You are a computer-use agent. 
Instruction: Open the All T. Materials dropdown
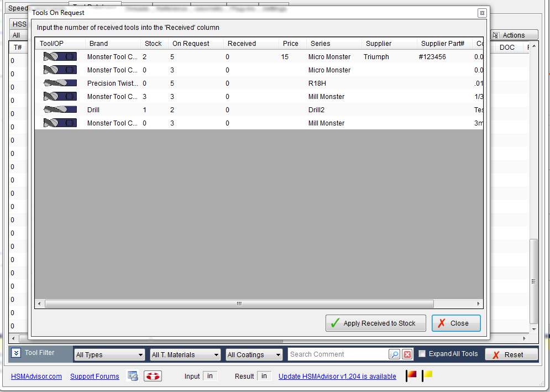pos(185,355)
